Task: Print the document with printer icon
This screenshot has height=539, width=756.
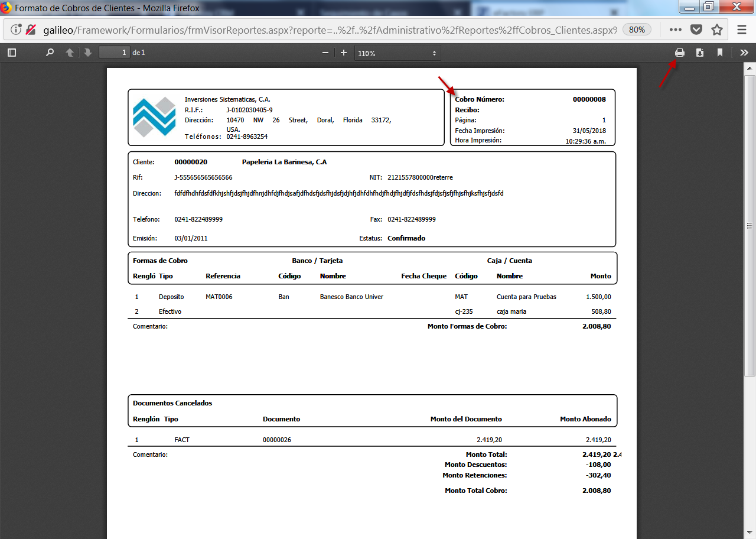Action: point(680,53)
